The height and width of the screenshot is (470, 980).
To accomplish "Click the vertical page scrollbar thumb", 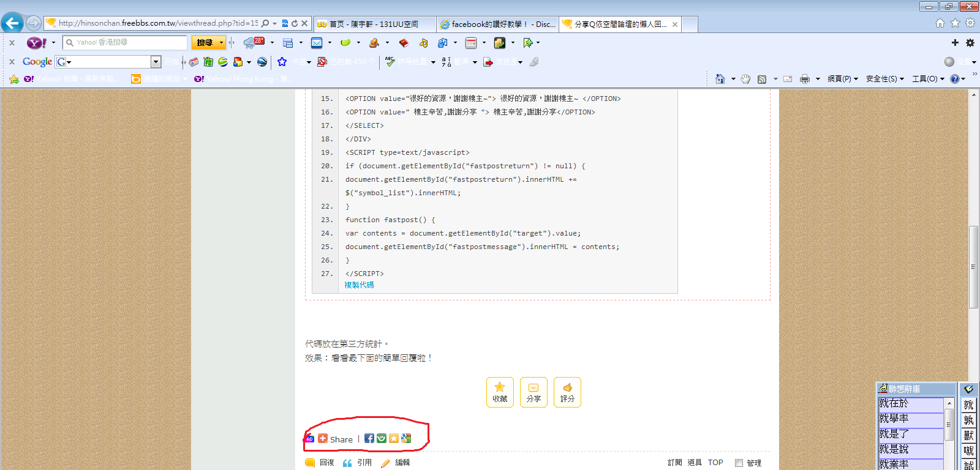I will [973, 266].
